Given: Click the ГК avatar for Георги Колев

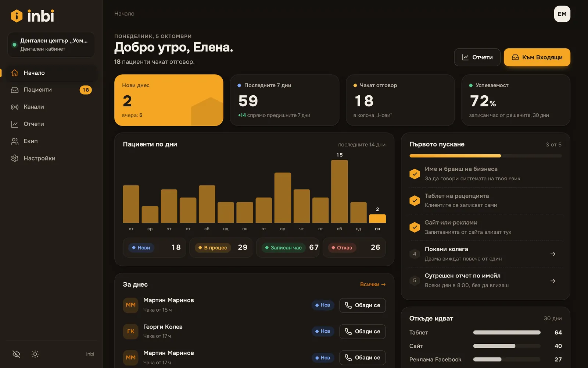Looking at the screenshot, I should (x=130, y=331).
